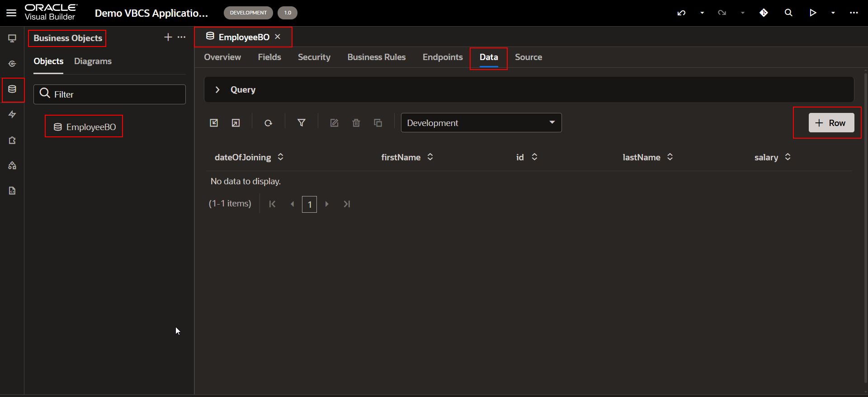Open the header ellipsis menu

coord(854,13)
